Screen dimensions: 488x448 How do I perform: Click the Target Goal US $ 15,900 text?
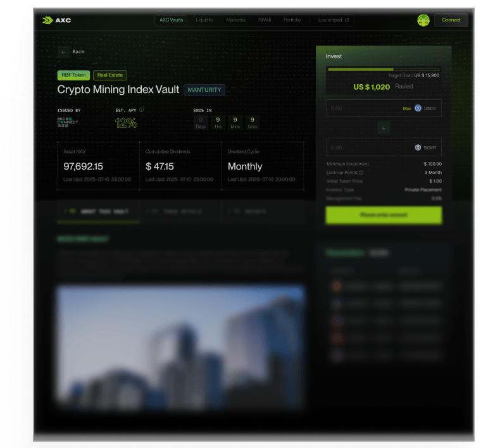coord(413,75)
